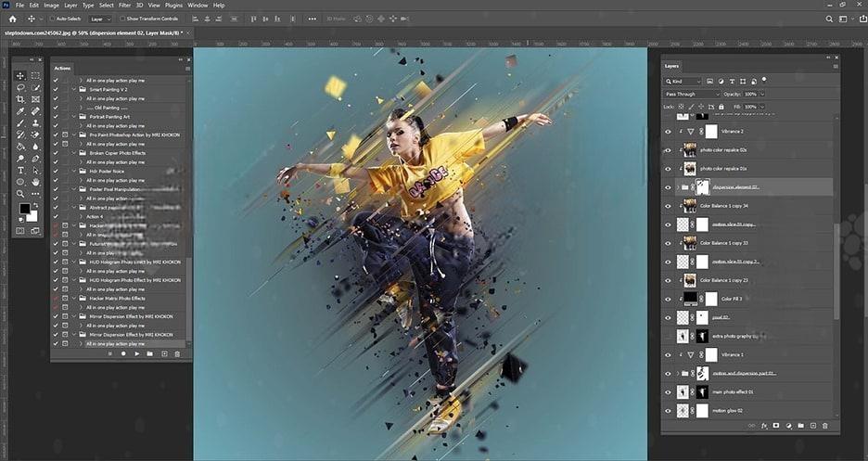Create new action in Actions panel
This screenshot has width=868, height=461.
[164, 353]
